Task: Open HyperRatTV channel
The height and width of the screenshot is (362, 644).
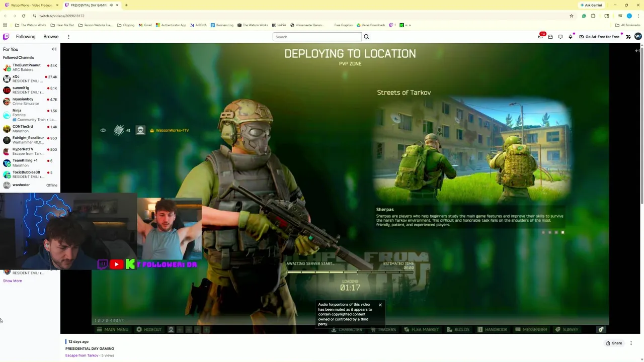Action: pos(30,151)
